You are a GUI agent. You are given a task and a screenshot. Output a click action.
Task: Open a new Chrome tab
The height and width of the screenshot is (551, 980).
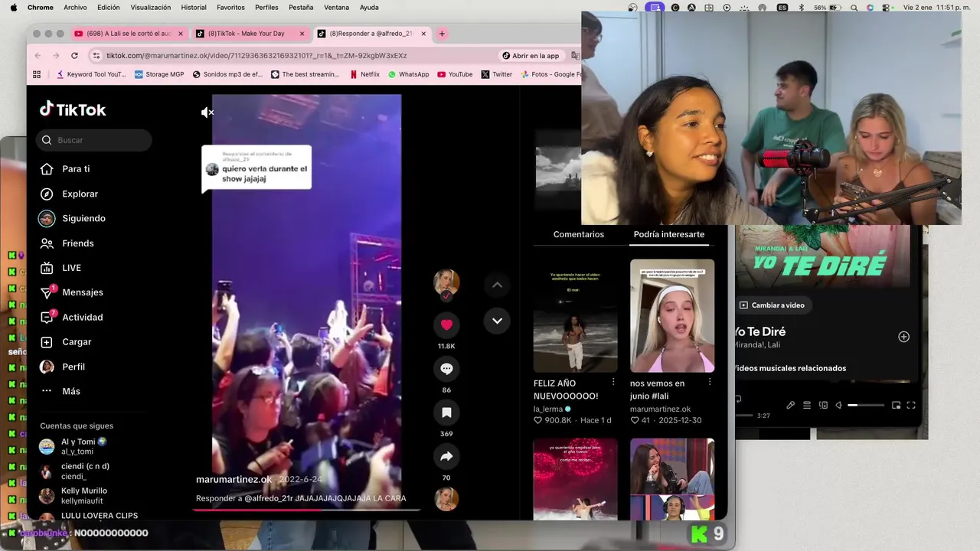pyautogui.click(x=442, y=34)
